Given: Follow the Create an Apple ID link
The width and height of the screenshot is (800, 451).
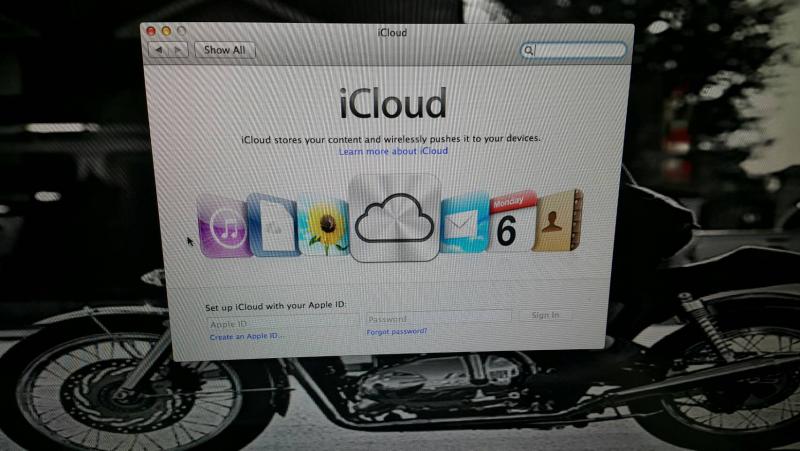Looking at the screenshot, I should pyautogui.click(x=246, y=338).
